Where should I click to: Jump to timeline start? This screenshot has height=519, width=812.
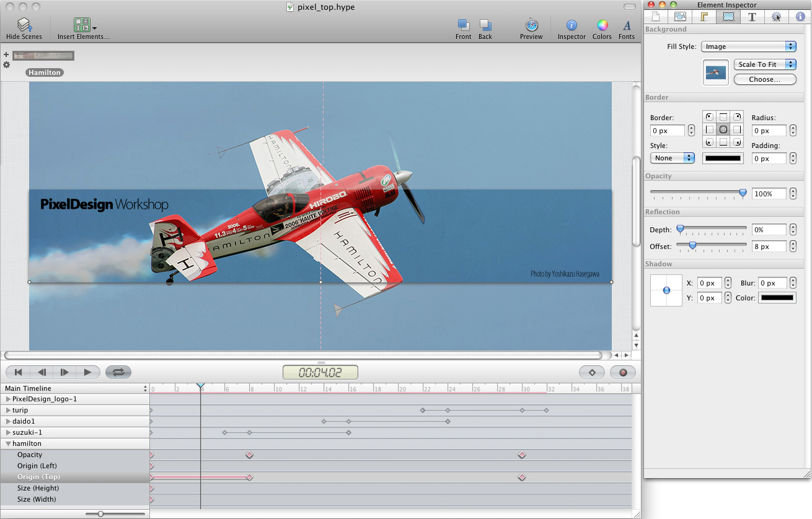pyautogui.click(x=19, y=372)
